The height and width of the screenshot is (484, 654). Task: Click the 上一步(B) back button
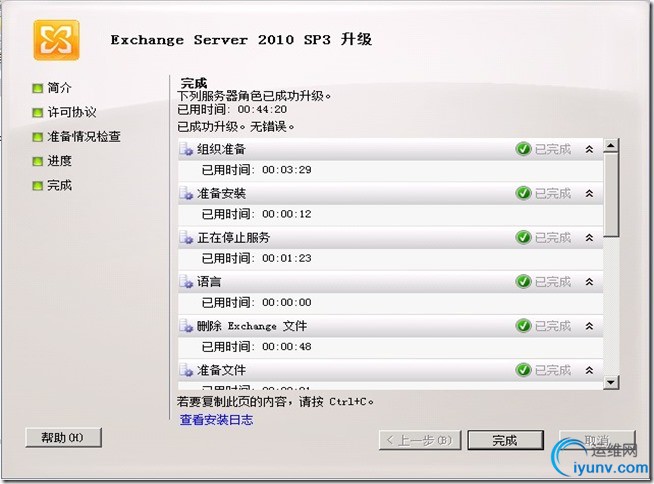(x=420, y=440)
